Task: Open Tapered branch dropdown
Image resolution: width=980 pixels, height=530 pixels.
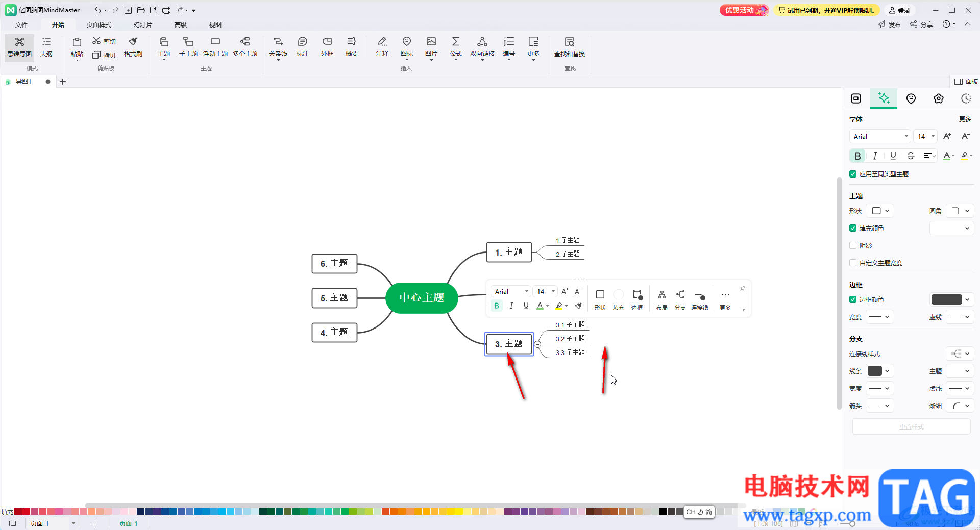Action: pyautogui.click(x=960, y=406)
